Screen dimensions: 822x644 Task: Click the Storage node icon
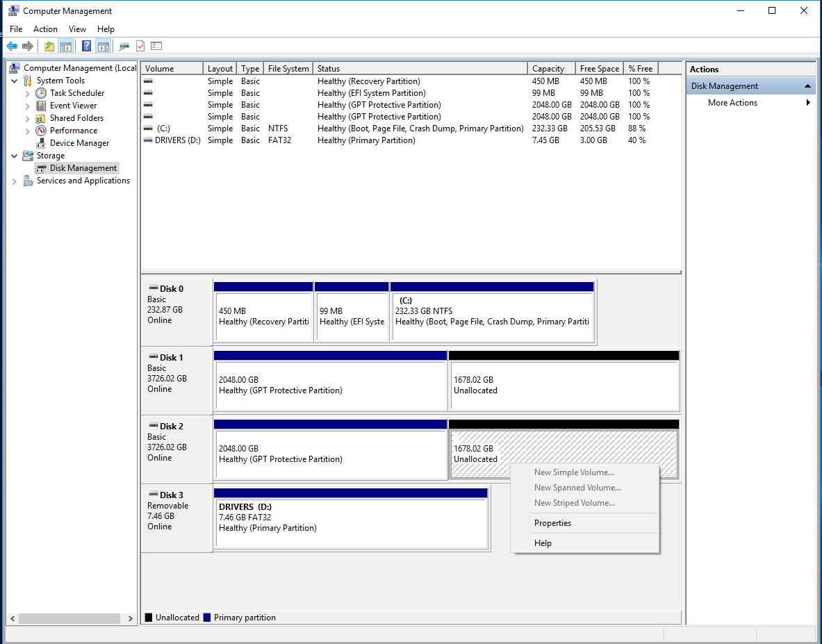point(28,156)
